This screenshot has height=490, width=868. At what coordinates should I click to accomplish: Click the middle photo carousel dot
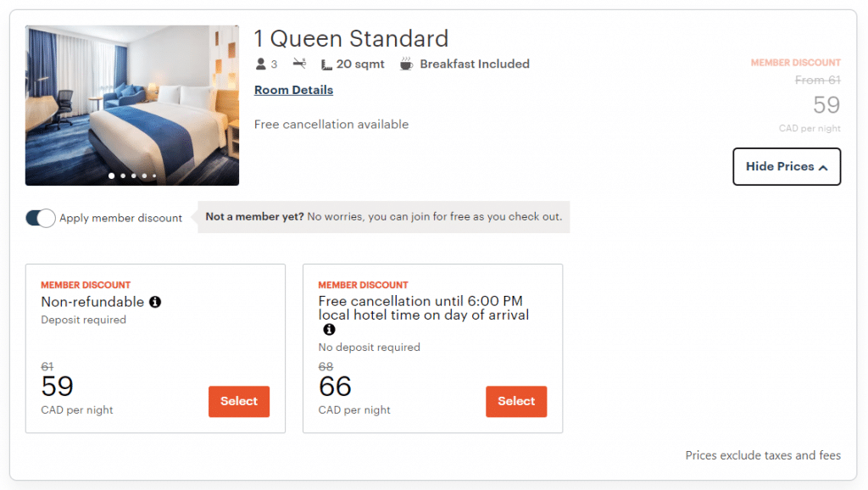134,175
